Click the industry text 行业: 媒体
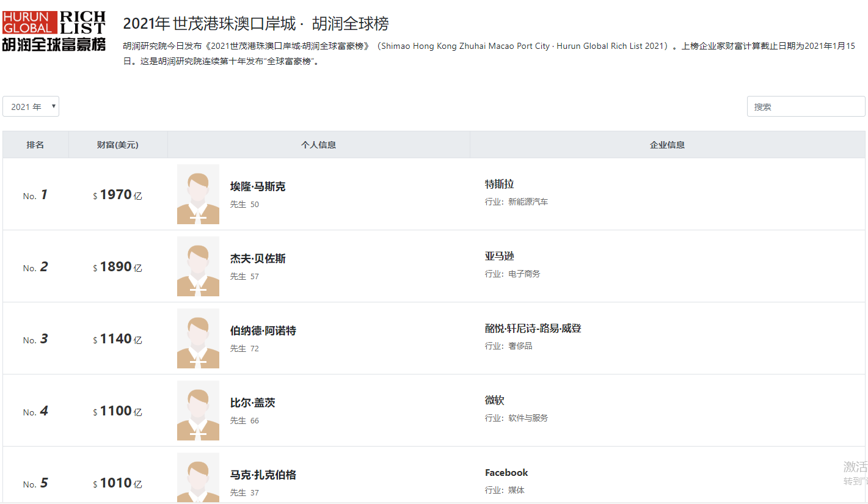The width and height of the screenshot is (868, 504). tap(505, 490)
